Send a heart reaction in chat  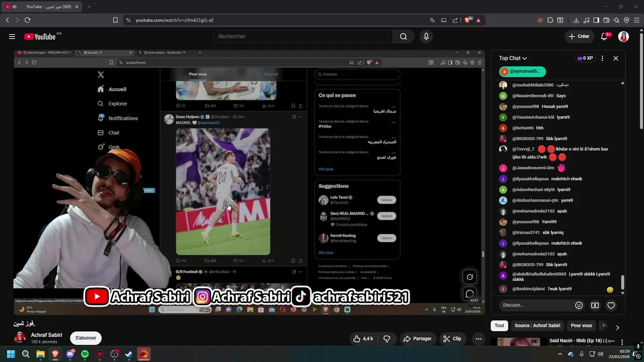(611, 305)
